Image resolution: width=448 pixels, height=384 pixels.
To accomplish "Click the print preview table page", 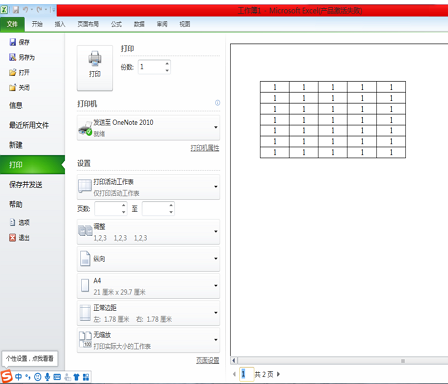I will click(x=333, y=120).
